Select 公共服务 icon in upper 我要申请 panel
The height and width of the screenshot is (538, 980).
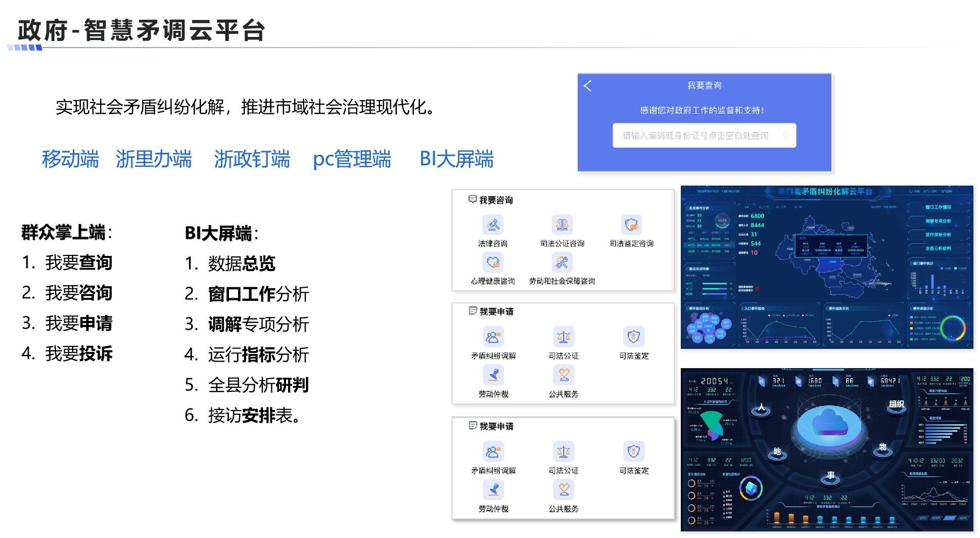[564, 375]
